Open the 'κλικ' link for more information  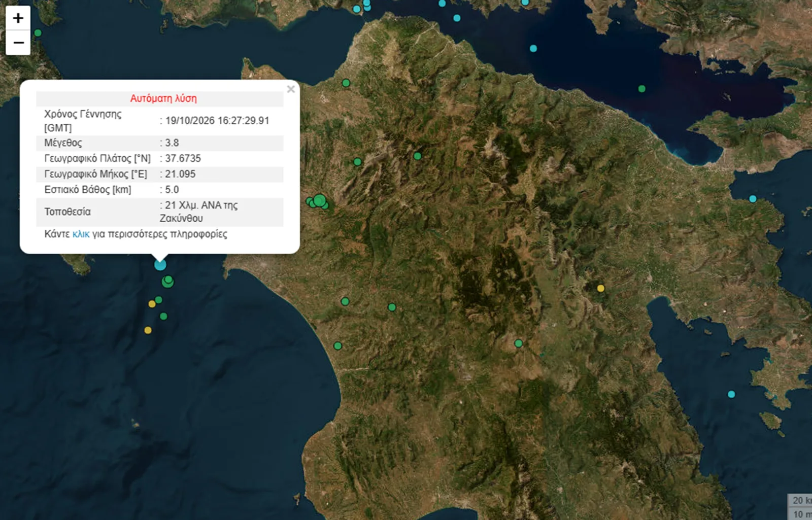pyautogui.click(x=81, y=234)
